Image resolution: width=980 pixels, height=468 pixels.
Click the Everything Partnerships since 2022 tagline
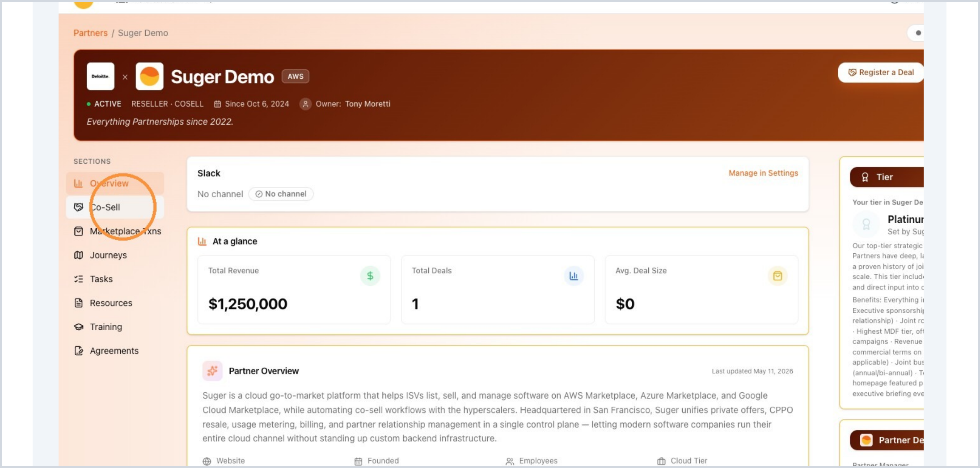[x=160, y=122]
